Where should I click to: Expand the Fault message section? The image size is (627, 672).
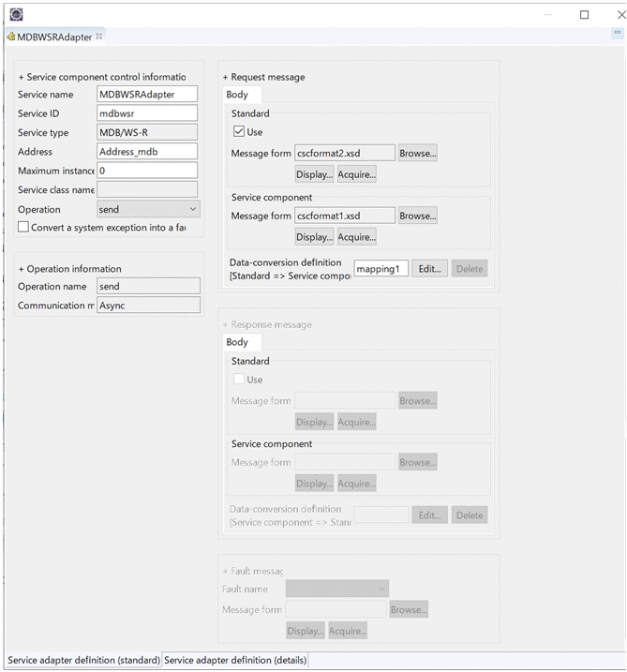226,572
